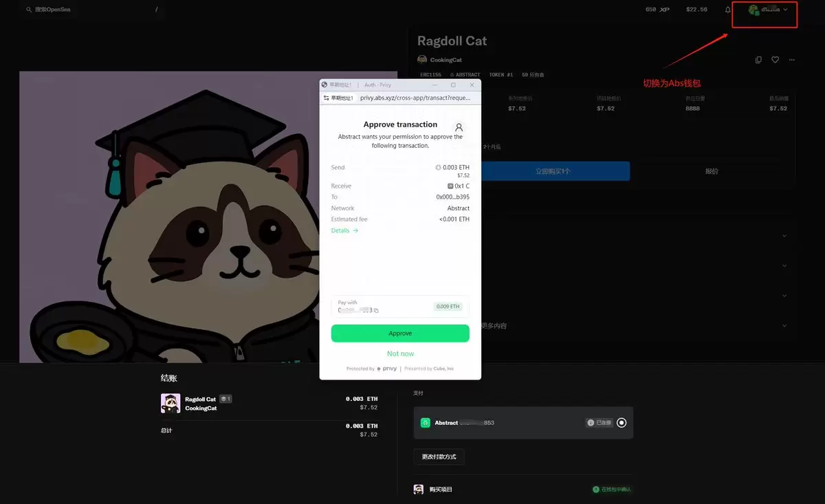Open site information icon in Privy address bar
Viewport: 825px width, 504px height.
[x=325, y=98]
